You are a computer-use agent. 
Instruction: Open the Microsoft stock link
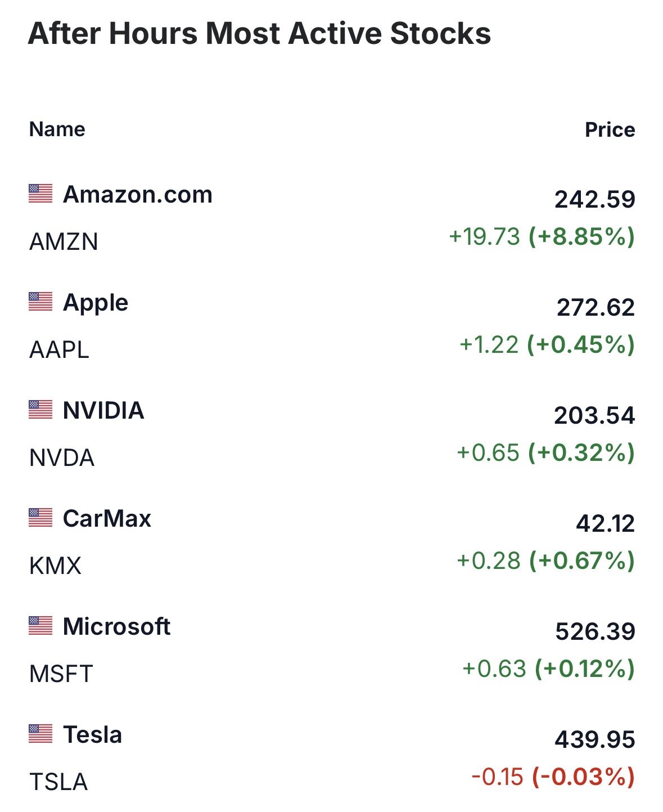click(x=116, y=627)
